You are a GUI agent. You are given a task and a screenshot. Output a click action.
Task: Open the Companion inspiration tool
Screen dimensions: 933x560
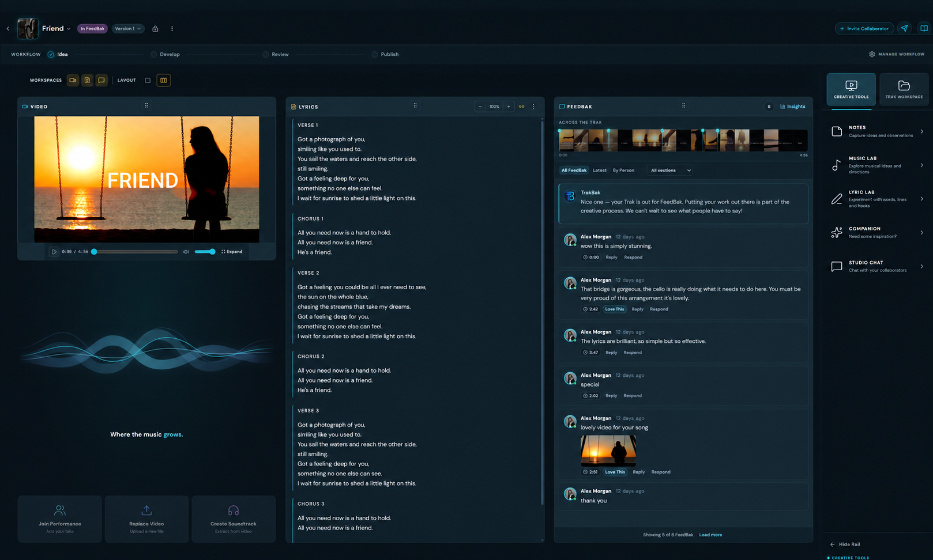877,232
